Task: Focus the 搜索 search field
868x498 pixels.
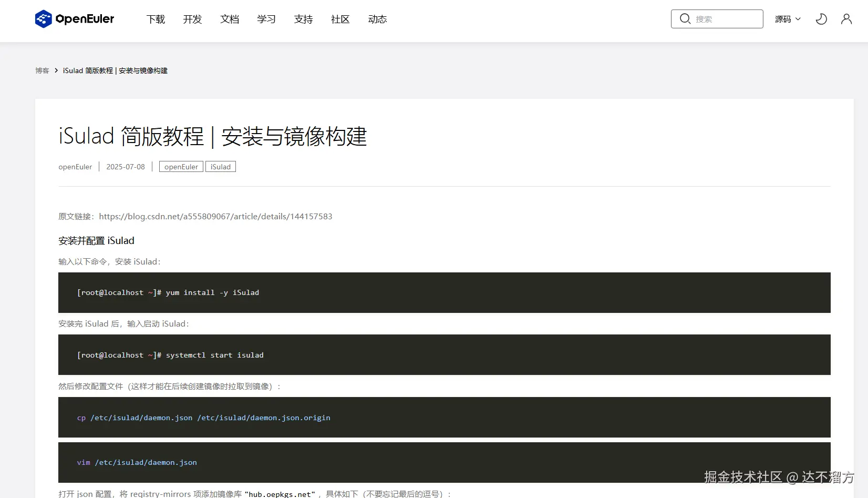Action: coord(717,19)
